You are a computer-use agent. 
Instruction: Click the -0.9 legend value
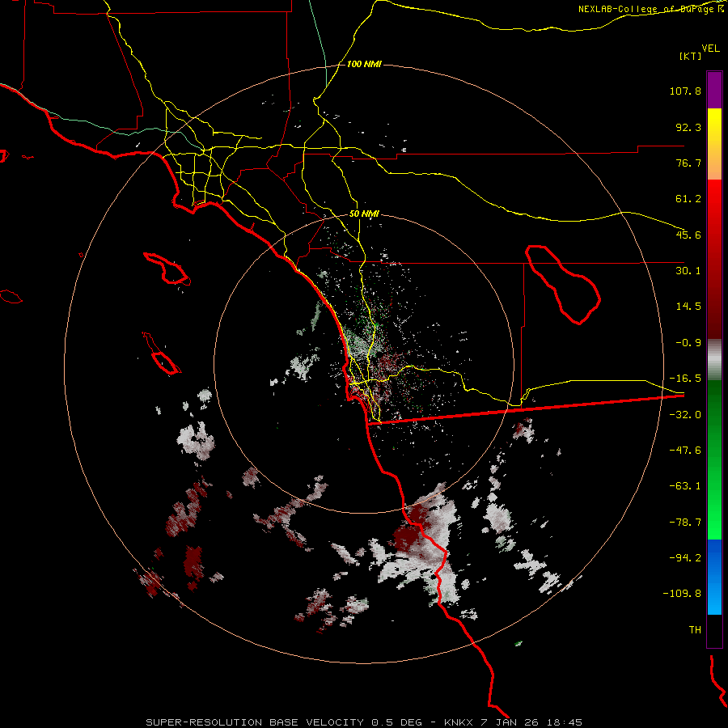pyautogui.click(x=688, y=343)
